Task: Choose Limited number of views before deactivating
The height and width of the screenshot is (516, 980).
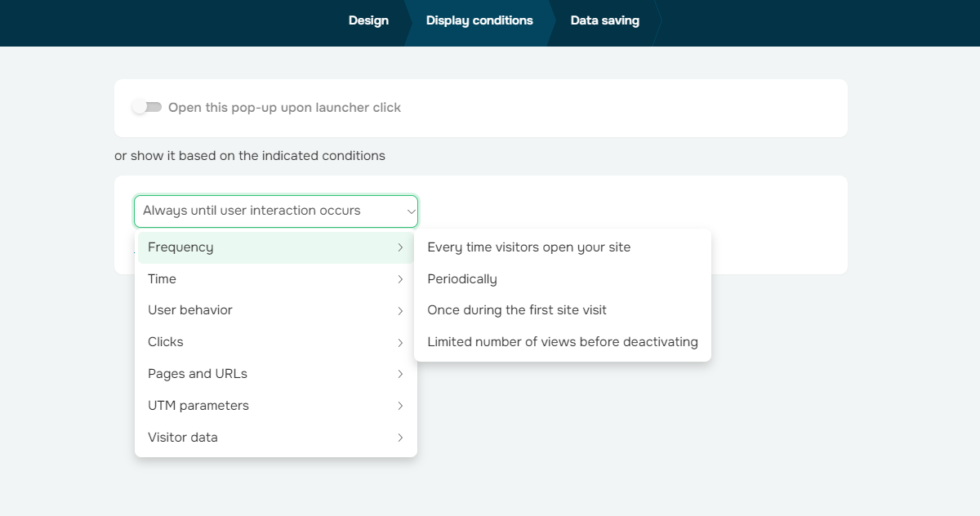Action: click(x=562, y=342)
